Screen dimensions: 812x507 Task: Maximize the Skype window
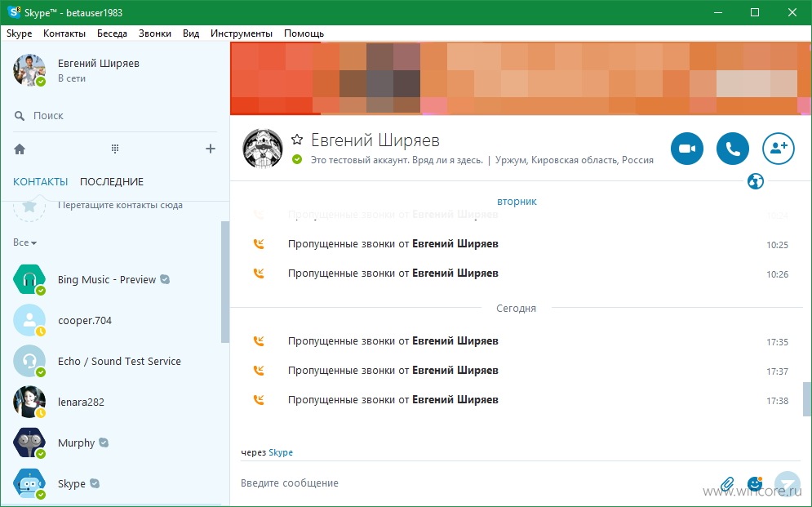coord(755,12)
